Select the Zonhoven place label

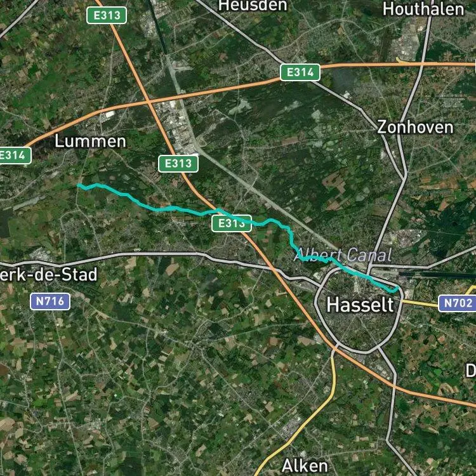[x=415, y=127]
